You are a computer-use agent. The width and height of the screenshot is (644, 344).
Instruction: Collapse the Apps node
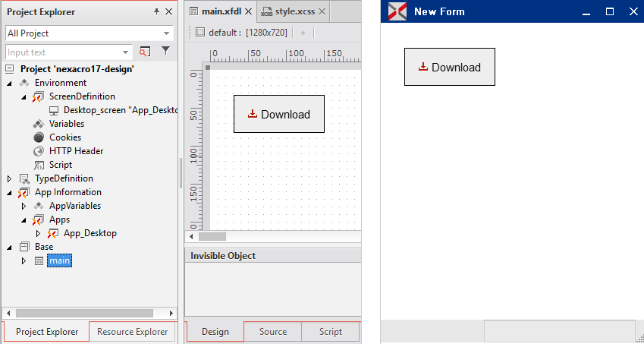coord(24,220)
